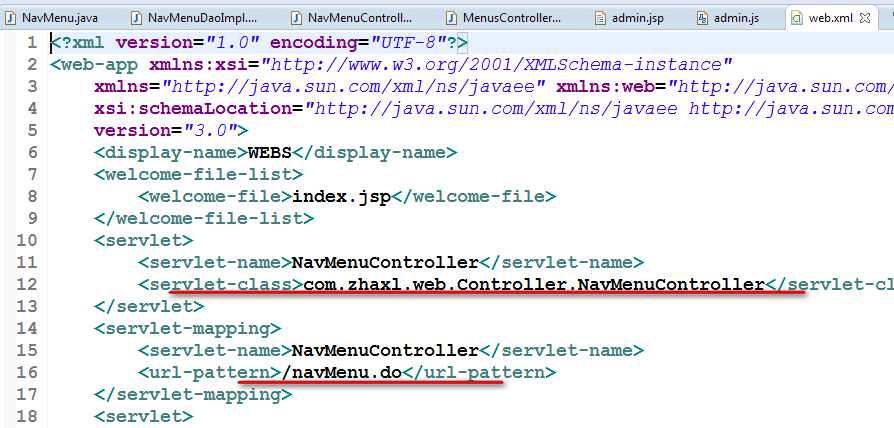Viewport: 894px width, 428px height.
Task: Click line number 12 in gutter
Action: (x=26, y=284)
